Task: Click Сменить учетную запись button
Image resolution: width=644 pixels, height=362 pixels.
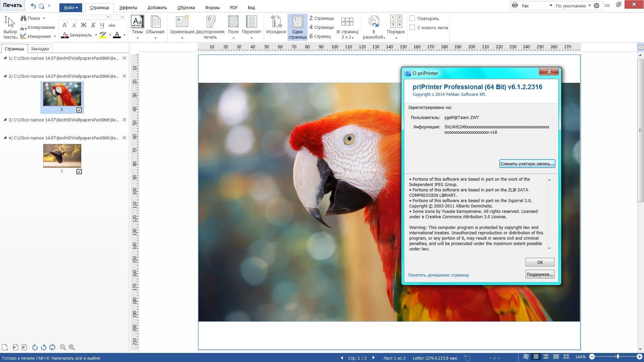Action: [x=527, y=164]
